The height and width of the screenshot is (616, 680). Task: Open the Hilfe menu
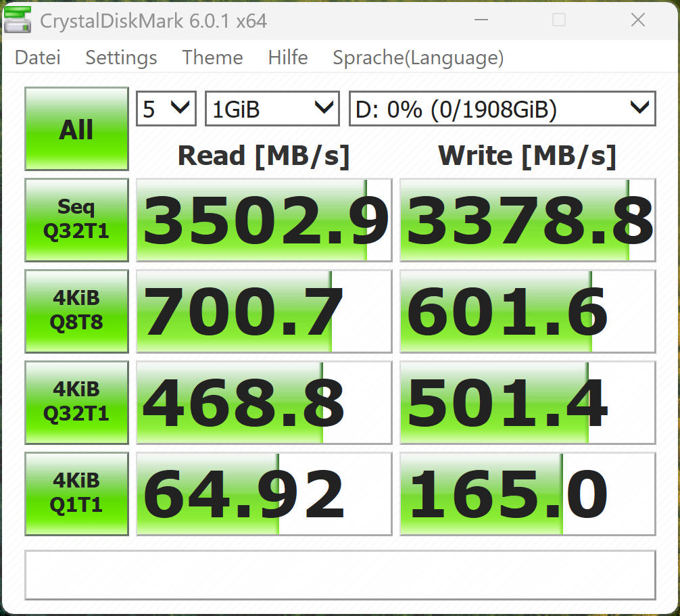(x=288, y=58)
